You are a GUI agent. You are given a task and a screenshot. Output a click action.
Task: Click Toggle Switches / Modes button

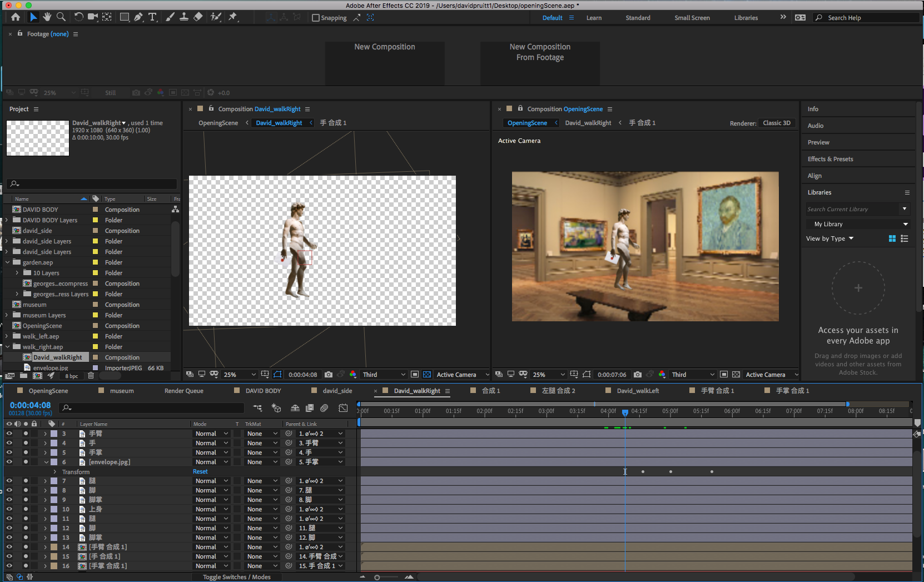pos(237,577)
